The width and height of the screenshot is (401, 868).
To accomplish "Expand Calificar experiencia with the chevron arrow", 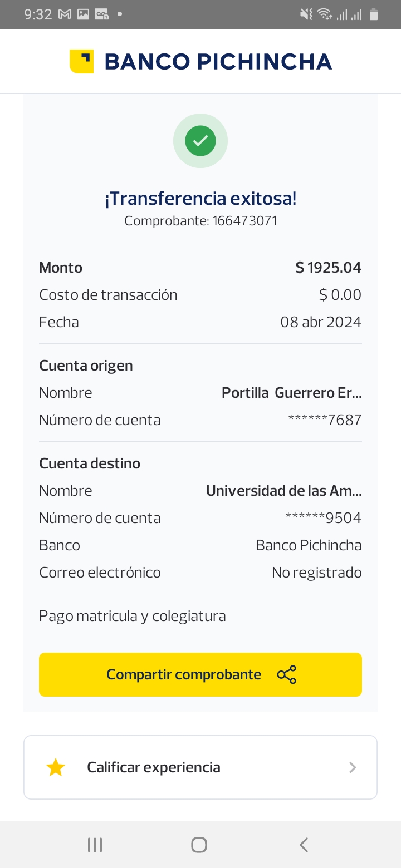I will tap(352, 767).
